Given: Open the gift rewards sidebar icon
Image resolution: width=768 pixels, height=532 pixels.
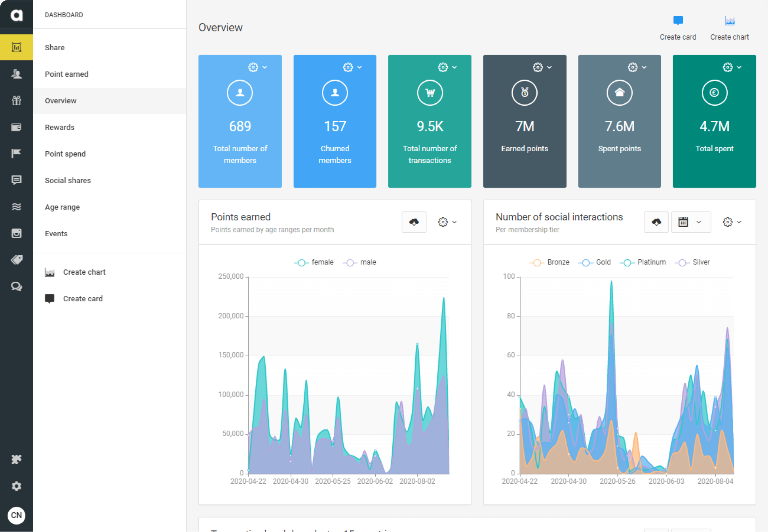Looking at the screenshot, I should click(16, 101).
